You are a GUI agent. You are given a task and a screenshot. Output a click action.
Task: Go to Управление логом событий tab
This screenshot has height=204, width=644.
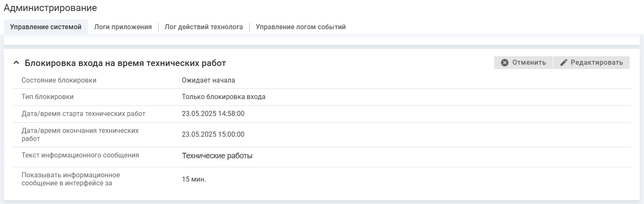click(300, 27)
